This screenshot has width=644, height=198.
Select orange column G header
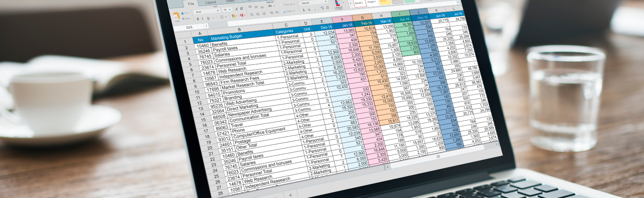tap(362, 18)
